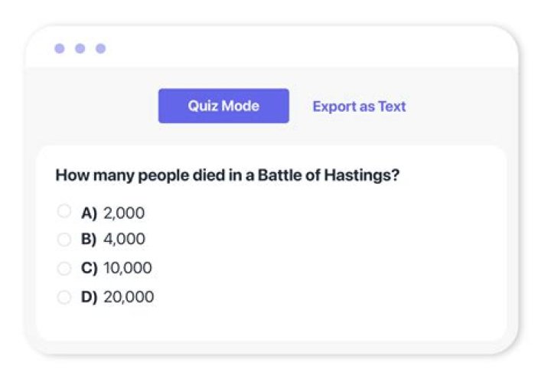Mark the radio button for option C
This screenshot has height=392, width=551.
64,269
